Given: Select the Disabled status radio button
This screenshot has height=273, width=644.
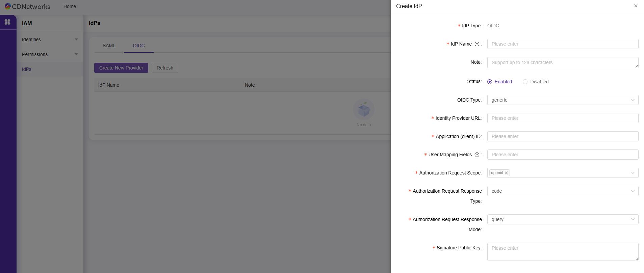Looking at the screenshot, I should 525,82.
